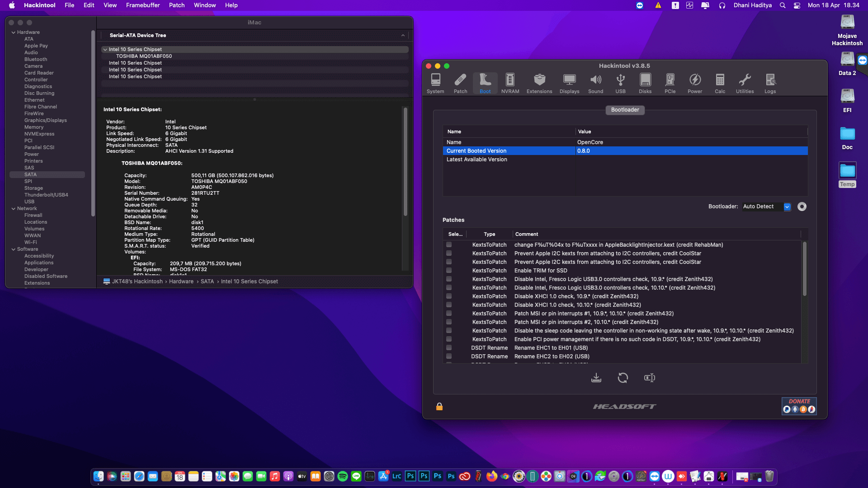
Task: Open the Framebuffer menu
Action: tap(142, 5)
